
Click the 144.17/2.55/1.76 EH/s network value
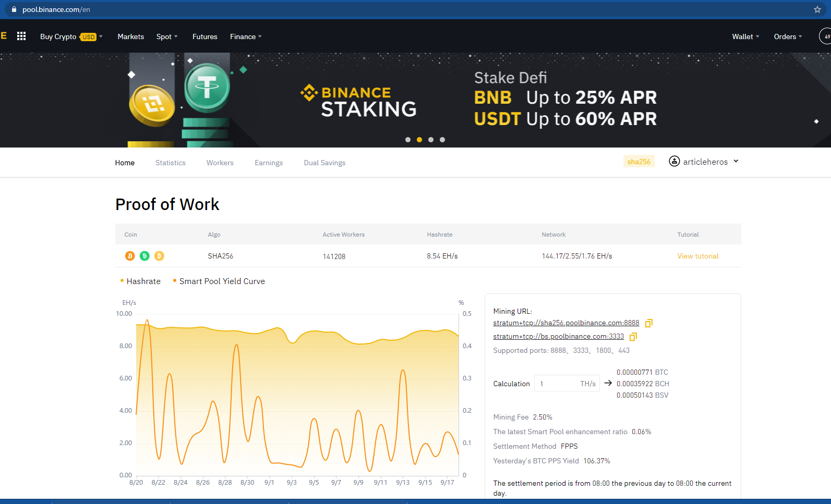click(577, 256)
